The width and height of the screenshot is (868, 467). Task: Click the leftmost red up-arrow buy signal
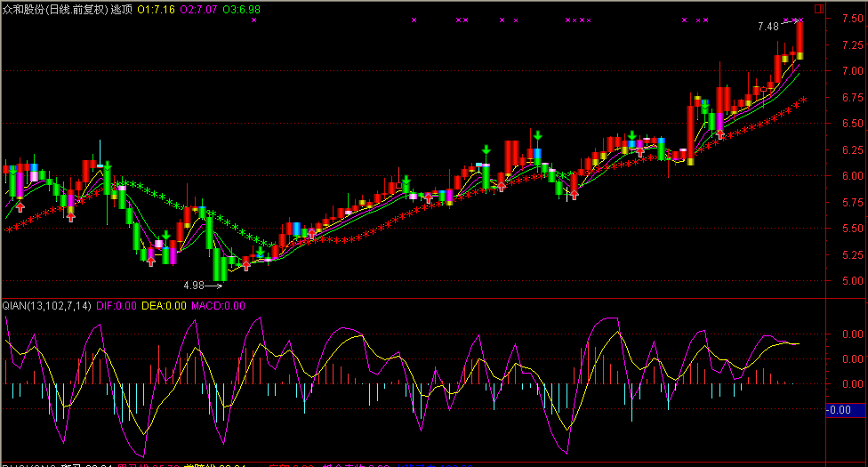(20, 206)
